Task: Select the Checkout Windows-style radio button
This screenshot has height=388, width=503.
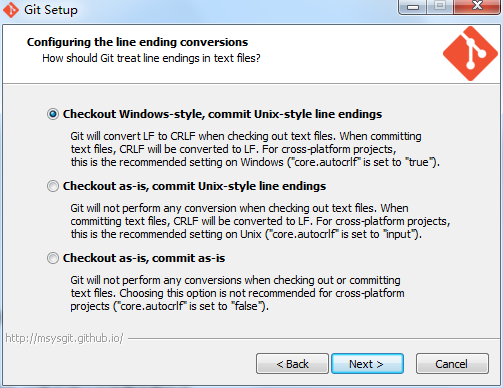Action: click(53, 114)
